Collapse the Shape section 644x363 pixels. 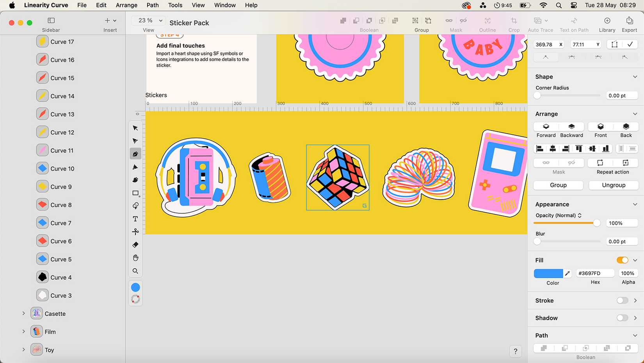pos(635,77)
